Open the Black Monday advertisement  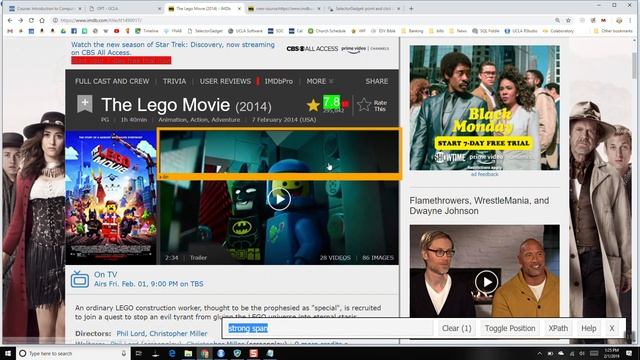tap(484, 107)
